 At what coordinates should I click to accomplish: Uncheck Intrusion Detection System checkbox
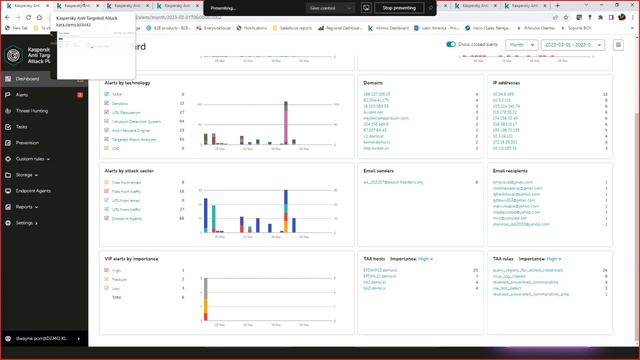coord(107,121)
